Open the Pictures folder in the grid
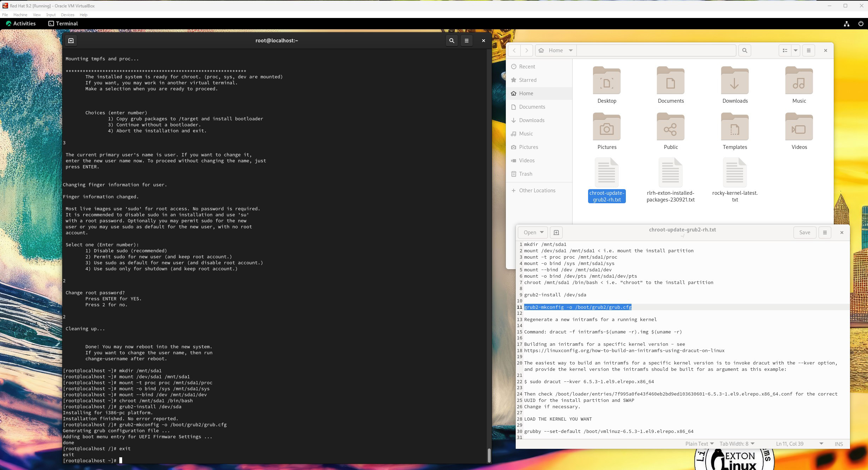Image resolution: width=868 pixels, height=470 pixels. click(607, 131)
